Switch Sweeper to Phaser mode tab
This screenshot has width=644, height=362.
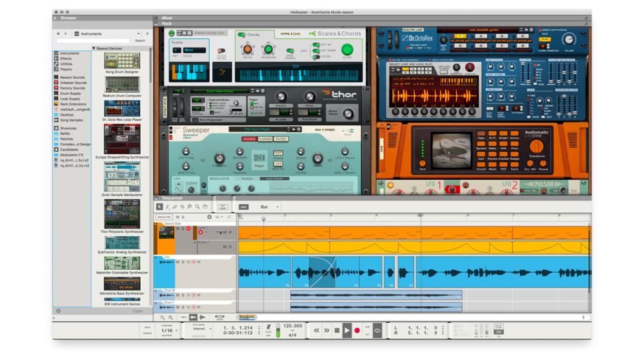(249, 139)
